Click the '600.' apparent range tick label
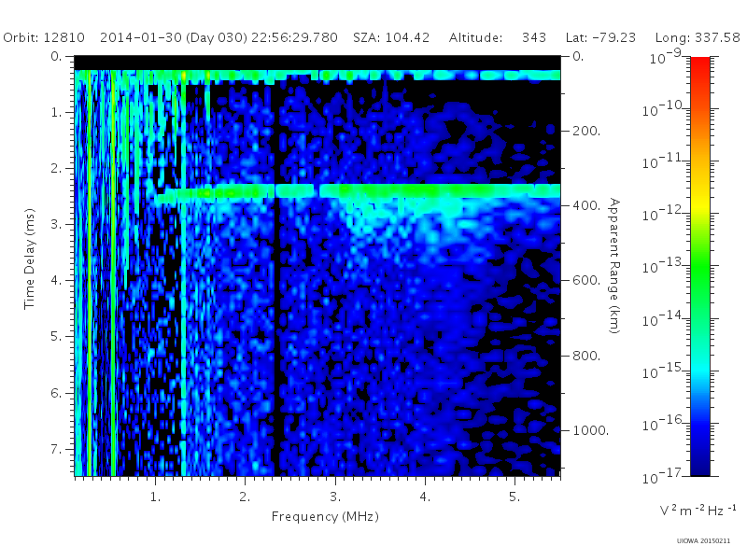Viewport: 747px width, 560px height. [x=586, y=281]
